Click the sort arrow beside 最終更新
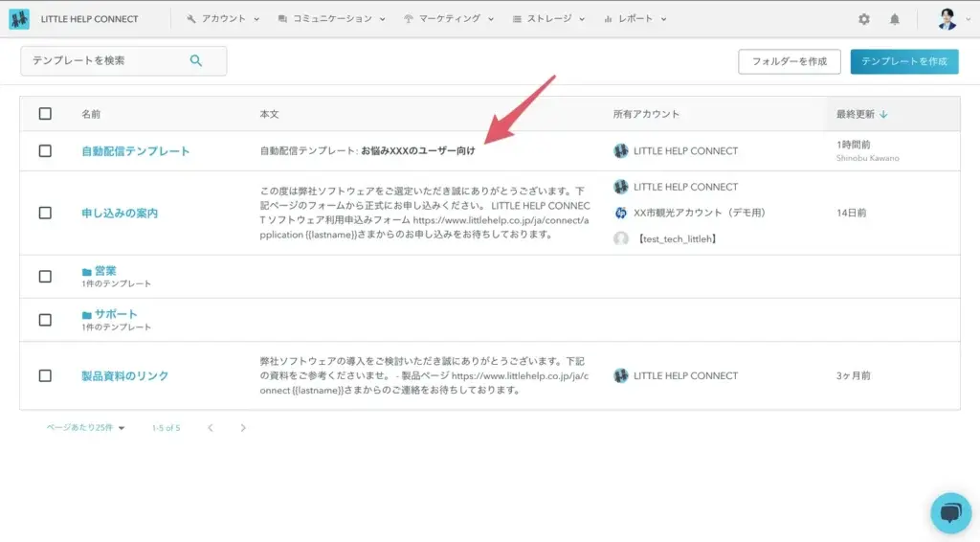 883,114
